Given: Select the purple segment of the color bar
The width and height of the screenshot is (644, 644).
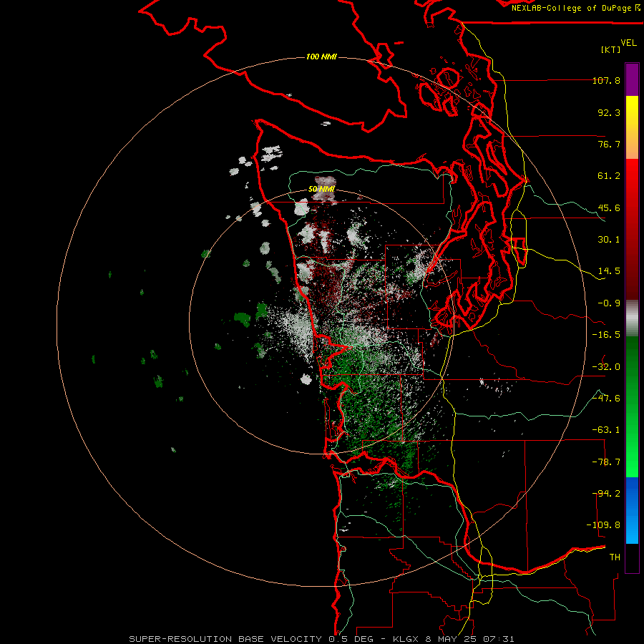Looking at the screenshot, I should [632, 80].
